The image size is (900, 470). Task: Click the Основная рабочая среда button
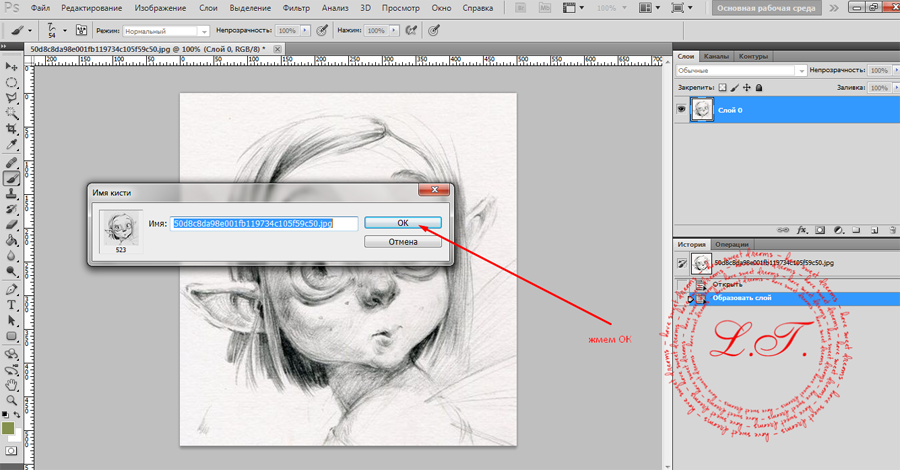click(766, 8)
